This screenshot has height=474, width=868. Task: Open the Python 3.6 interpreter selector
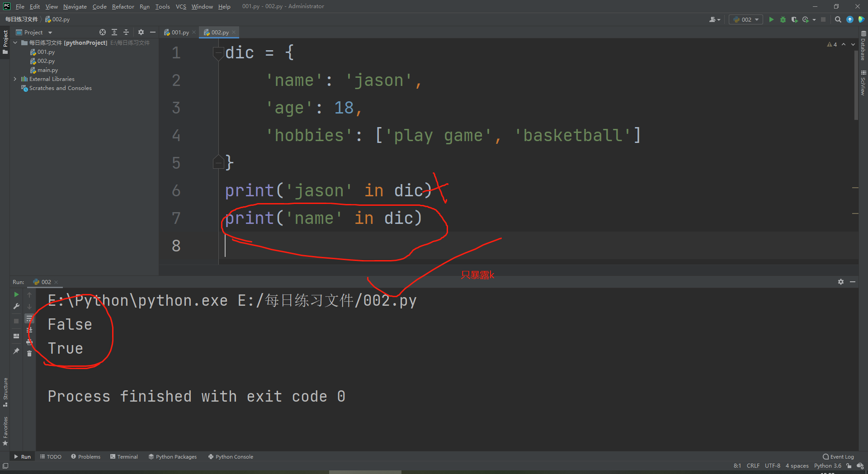click(x=827, y=466)
